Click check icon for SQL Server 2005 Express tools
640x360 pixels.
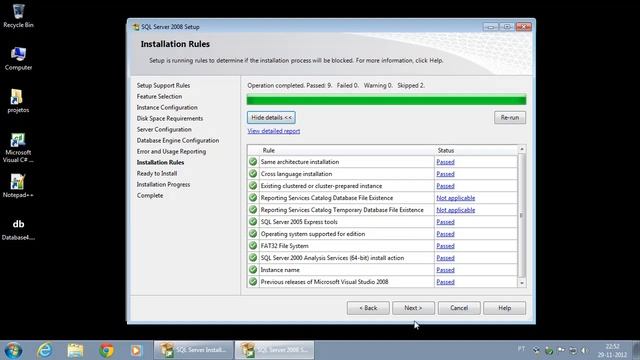tap(253, 222)
